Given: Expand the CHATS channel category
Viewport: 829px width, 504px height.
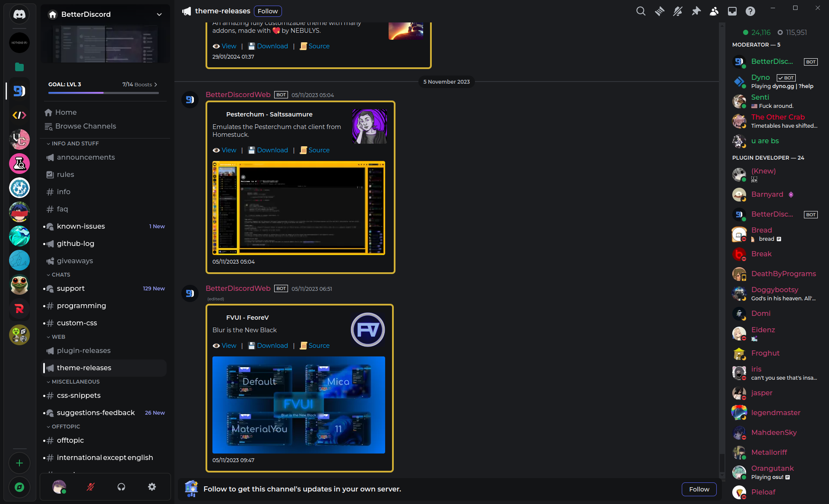Looking at the screenshot, I should (x=61, y=274).
